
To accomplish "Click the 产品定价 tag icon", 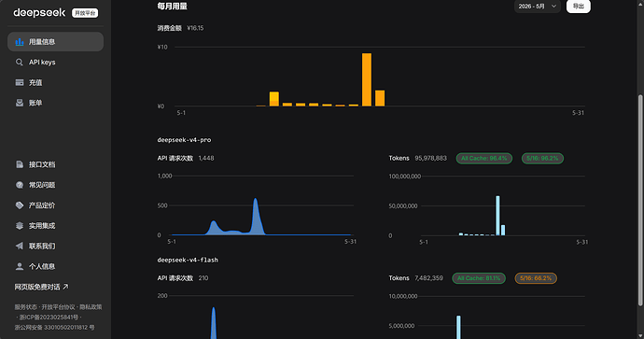I will point(20,205).
